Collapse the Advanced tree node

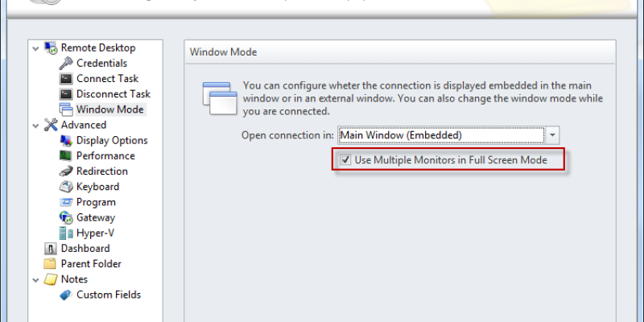pyautogui.click(x=35, y=126)
